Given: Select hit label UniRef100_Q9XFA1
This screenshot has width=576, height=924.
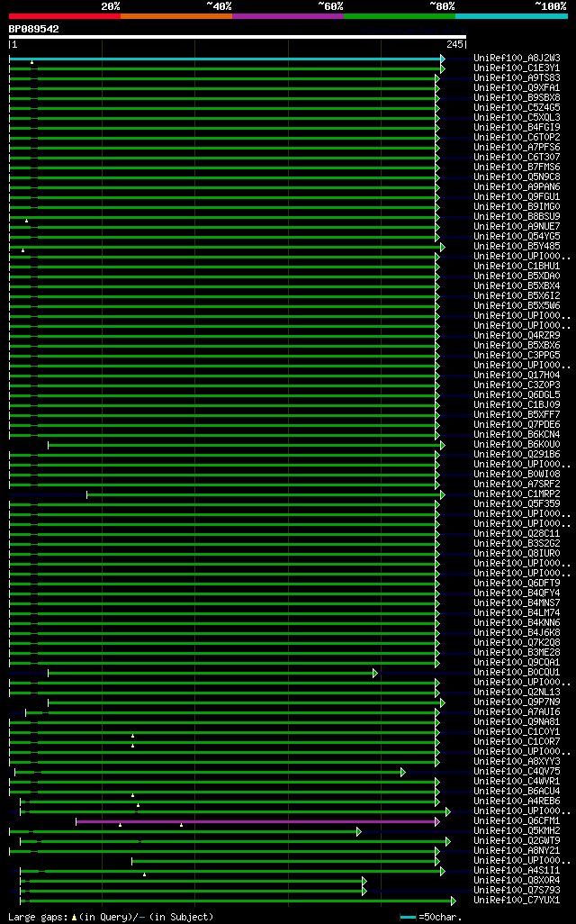Looking at the screenshot, I should click(x=517, y=87).
